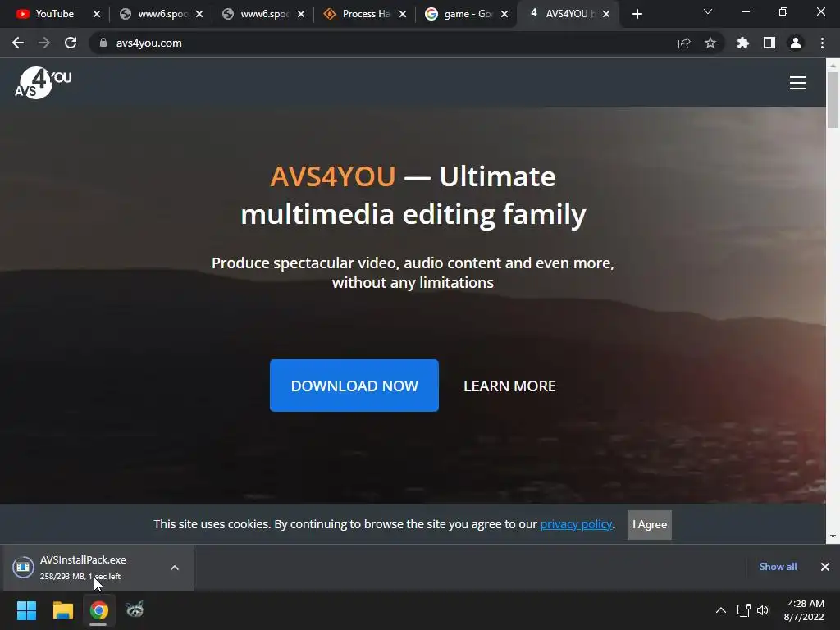Screen dimensions: 840x630
Task: Open clock and date panel
Action: tap(804, 610)
